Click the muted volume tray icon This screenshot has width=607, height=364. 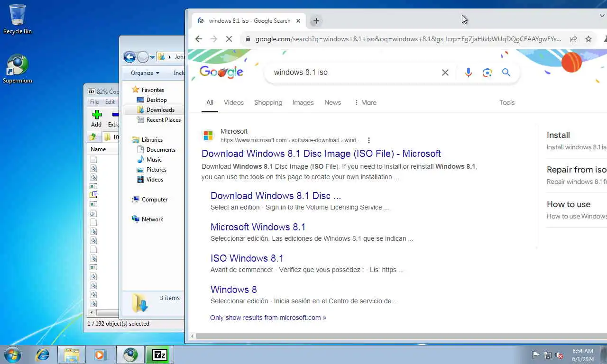pyautogui.click(x=559, y=355)
